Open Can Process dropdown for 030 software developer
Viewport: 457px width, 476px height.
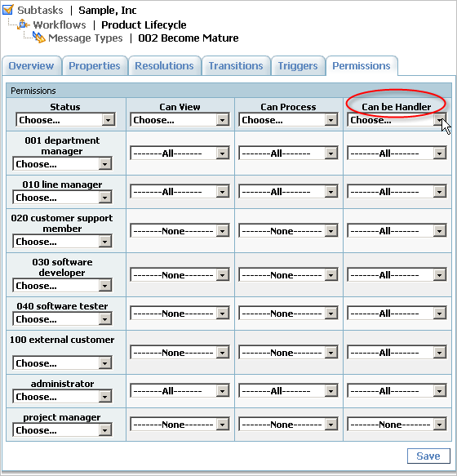[x=288, y=275]
